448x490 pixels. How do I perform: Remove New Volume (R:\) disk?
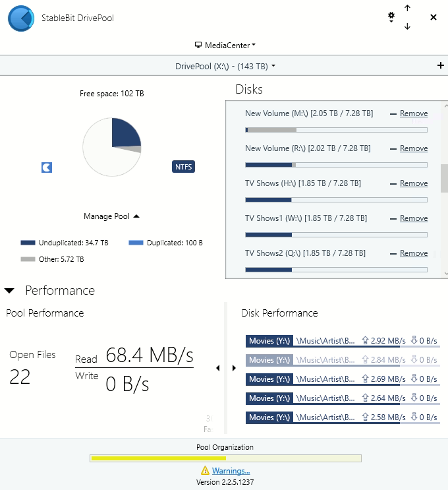[414, 148]
